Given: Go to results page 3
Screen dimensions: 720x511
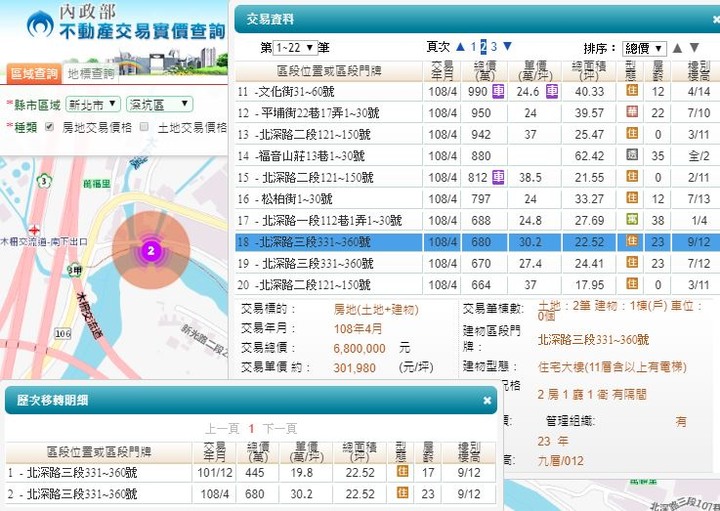Looking at the screenshot, I should pos(494,47).
